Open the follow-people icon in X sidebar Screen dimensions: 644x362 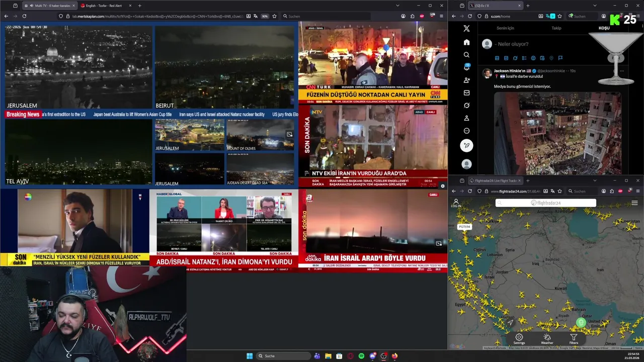tap(466, 80)
